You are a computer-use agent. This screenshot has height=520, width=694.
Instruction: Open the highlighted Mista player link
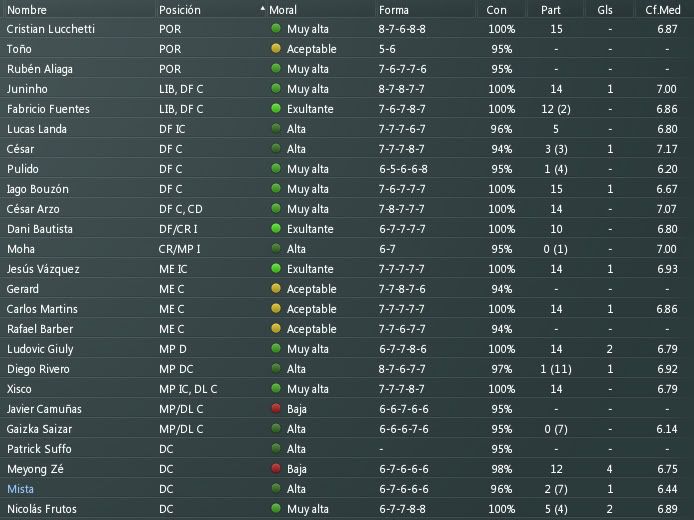click(20, 489)
